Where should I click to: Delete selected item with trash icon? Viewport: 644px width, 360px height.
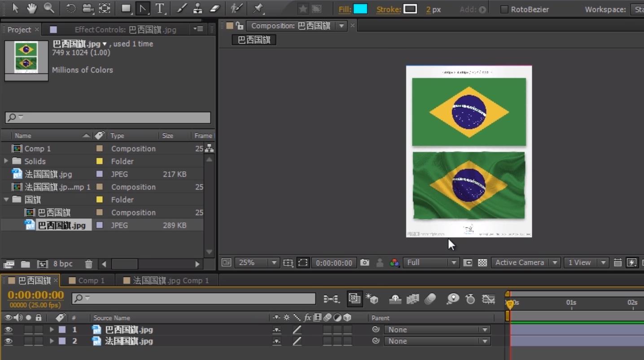[89, 264]
